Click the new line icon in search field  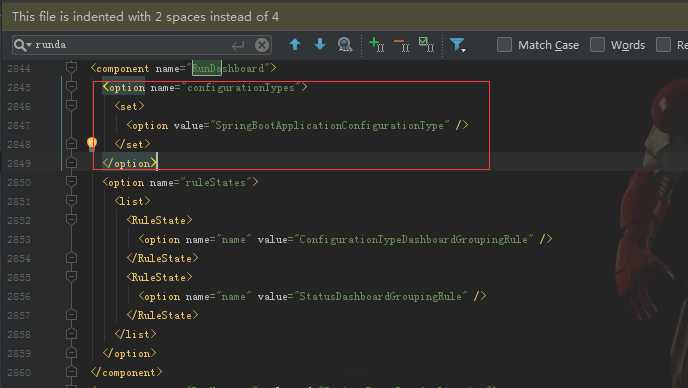coord(238,45)
